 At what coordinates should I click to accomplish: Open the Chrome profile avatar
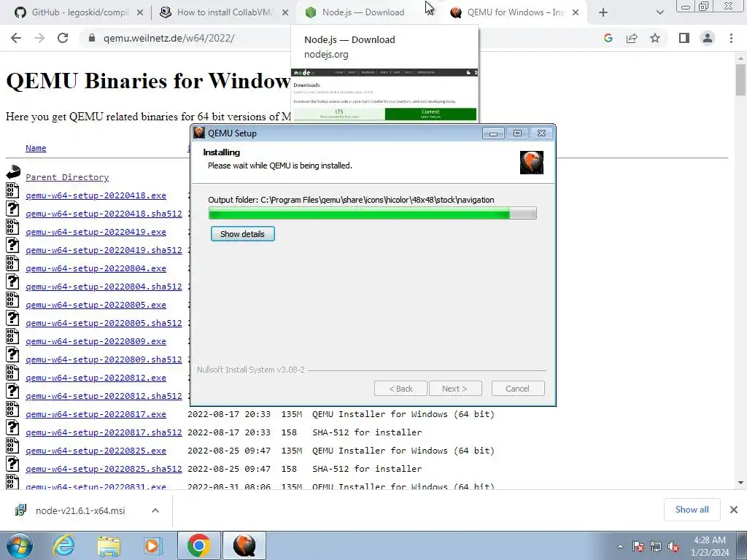708,38
